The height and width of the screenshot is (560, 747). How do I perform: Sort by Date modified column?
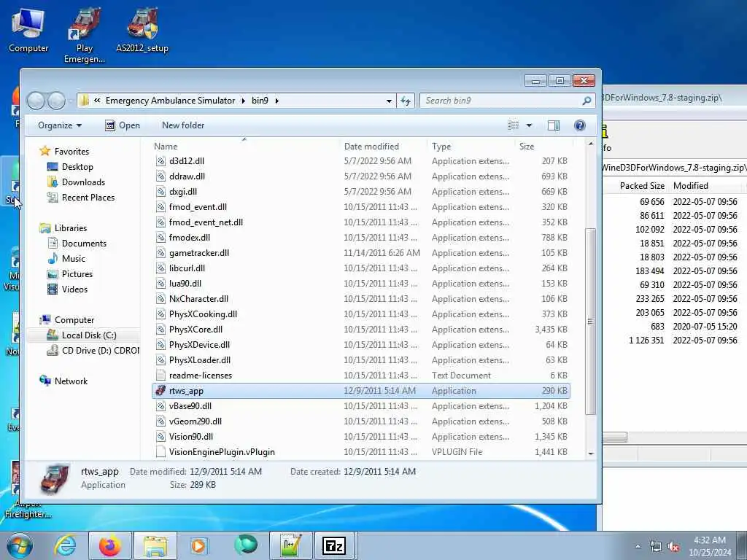tap(384, 146)
